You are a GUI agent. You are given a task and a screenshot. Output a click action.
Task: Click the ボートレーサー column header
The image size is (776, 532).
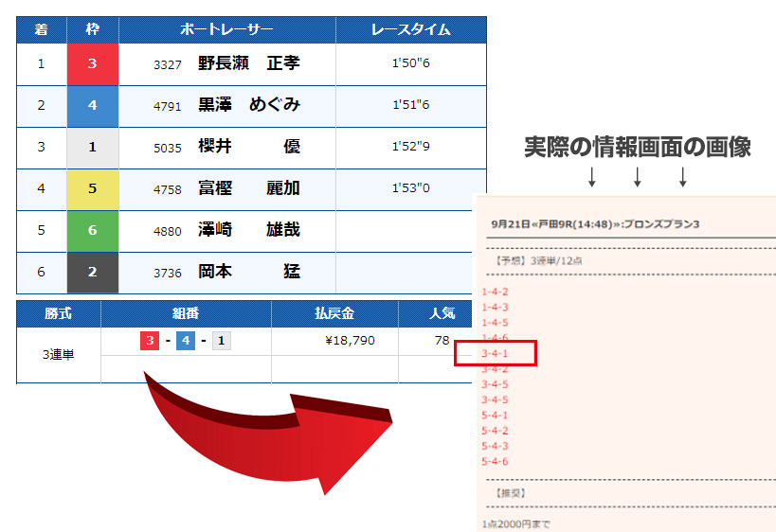click(x=226, y=29)
